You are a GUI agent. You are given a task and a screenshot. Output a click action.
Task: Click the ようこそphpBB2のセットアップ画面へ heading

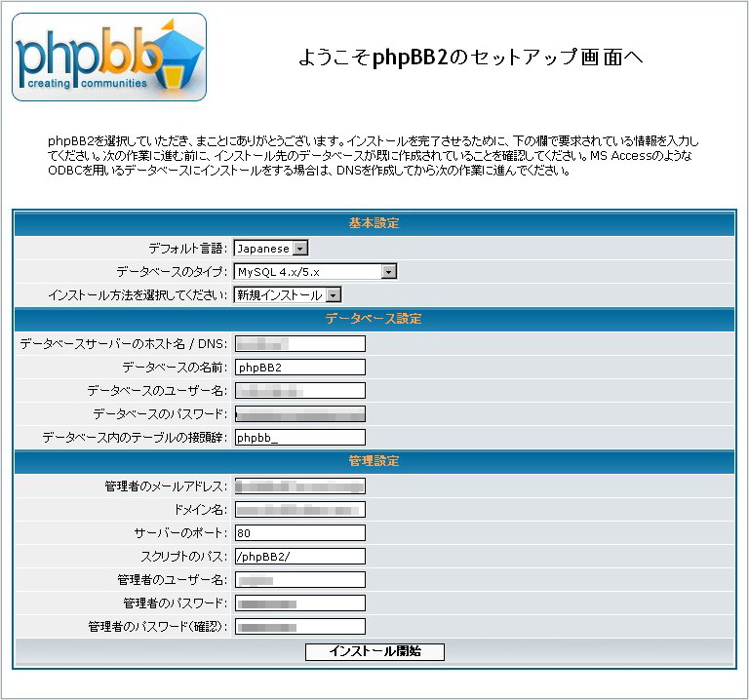click(470, 58)
